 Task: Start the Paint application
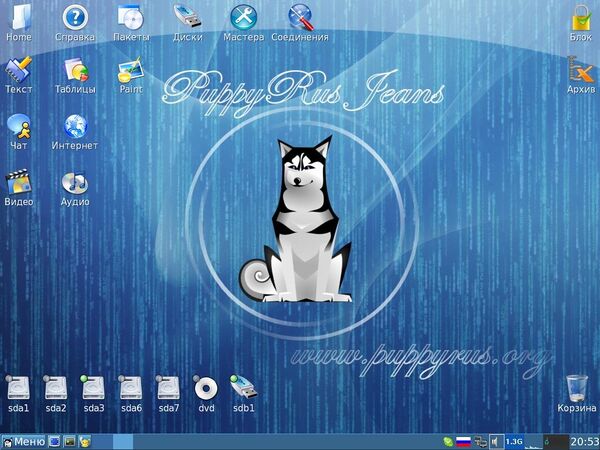(x=131, y=70)
